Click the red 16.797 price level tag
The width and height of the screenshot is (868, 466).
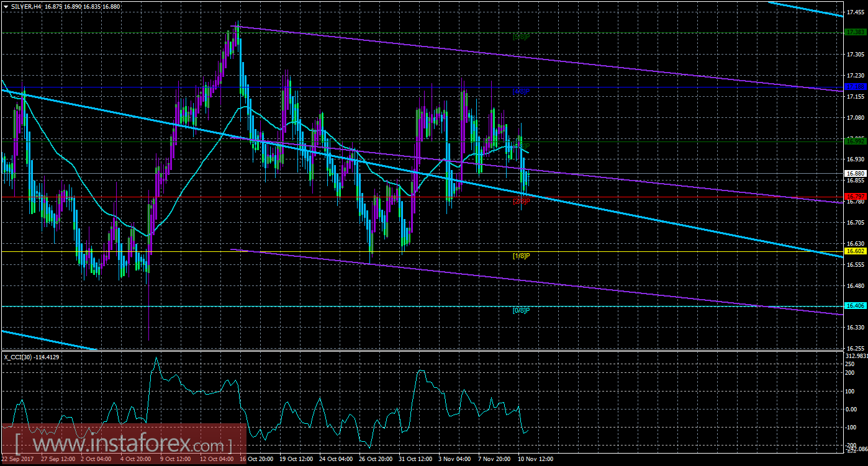point(855,197)
